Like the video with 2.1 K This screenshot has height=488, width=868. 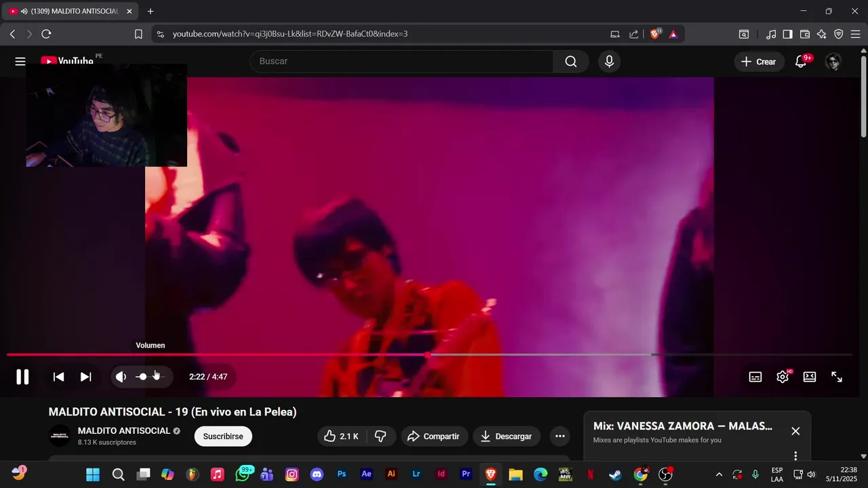342,436
